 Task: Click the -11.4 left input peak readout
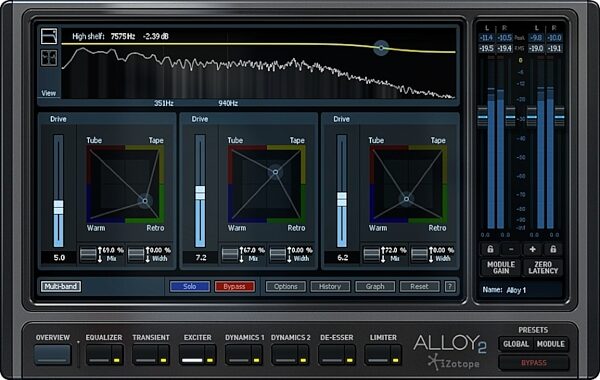click(x=486, y=38)
